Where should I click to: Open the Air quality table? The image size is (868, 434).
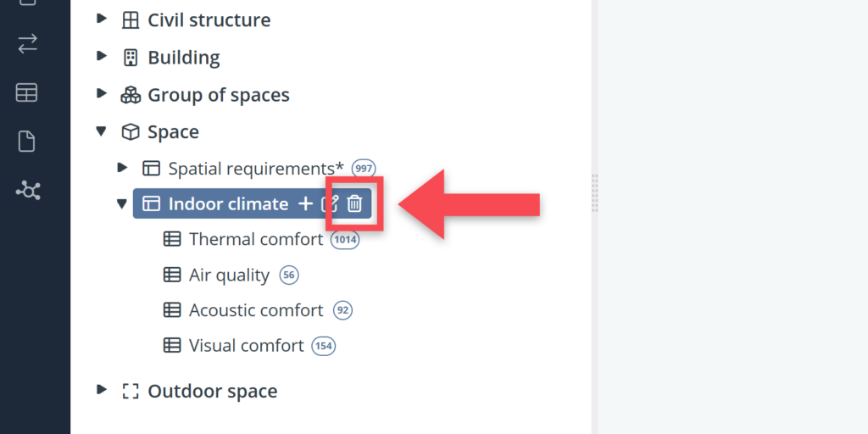coord(229,275)
